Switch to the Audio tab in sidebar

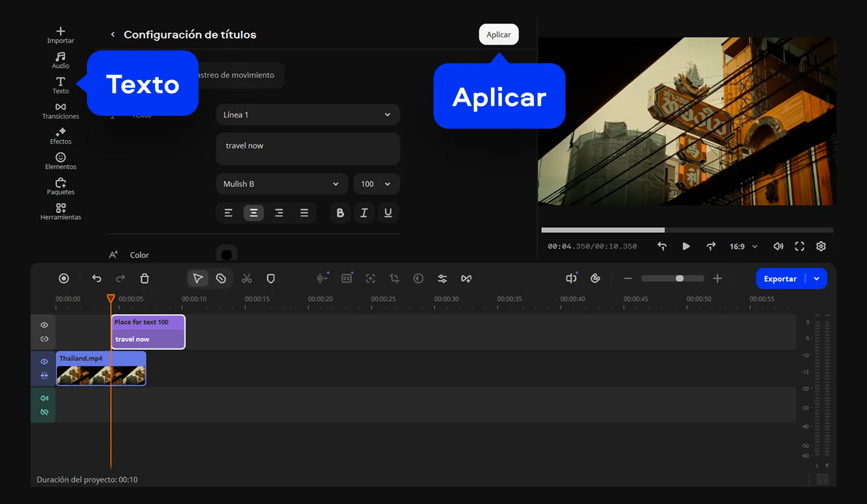(61, 61)
